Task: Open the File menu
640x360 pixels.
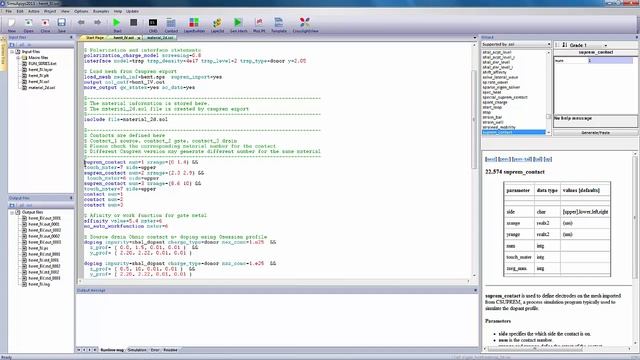Action: pos(9,11)
